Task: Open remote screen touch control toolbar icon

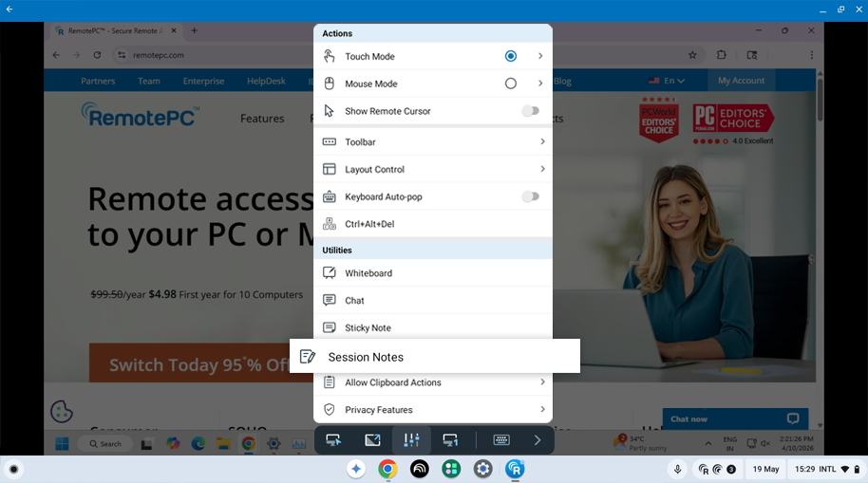Action: point(333,440)
